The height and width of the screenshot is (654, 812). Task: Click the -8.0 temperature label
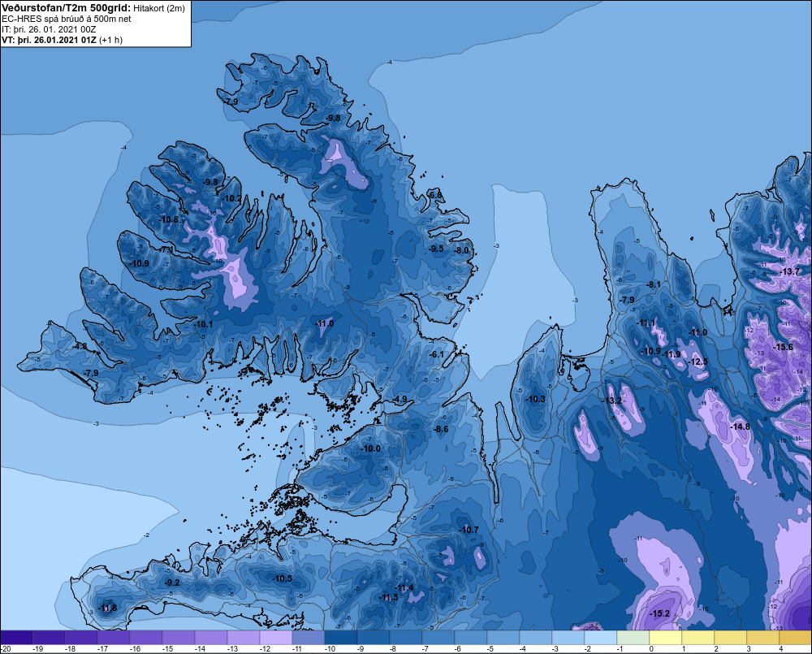(x=461, y=250)
